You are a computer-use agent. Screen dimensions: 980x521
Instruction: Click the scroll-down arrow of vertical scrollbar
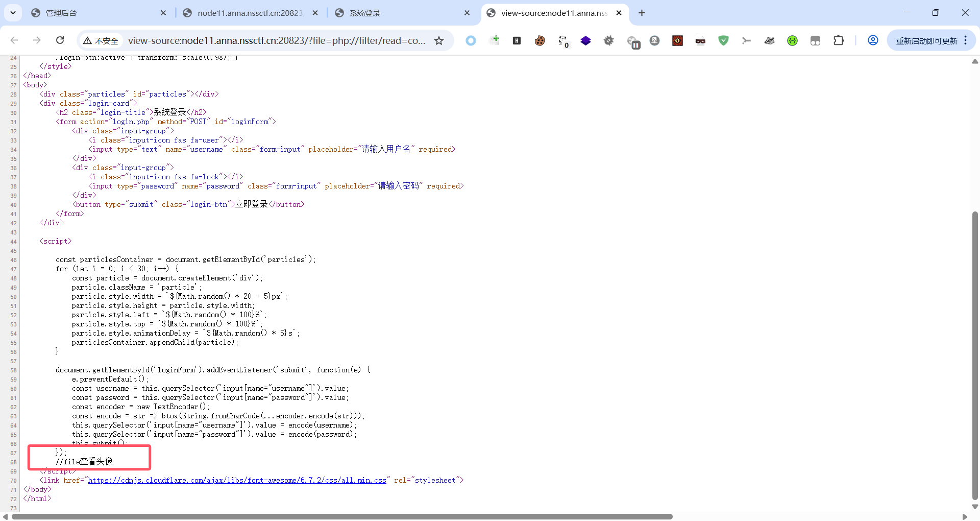point(975,507)
